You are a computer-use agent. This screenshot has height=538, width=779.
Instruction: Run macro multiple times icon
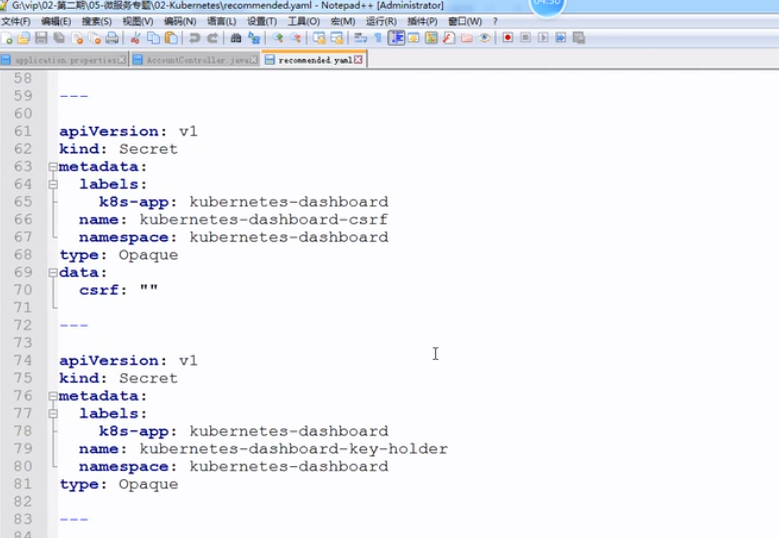pyautogui.click(x=561, y=38)
